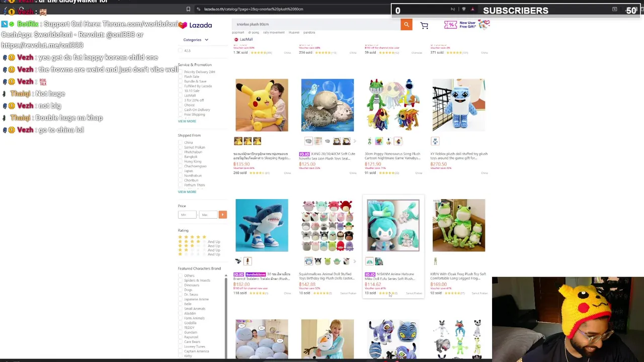Click the Huawei suggested search link
The width and height of the screenshot is (644, 362).
point(294,33)
